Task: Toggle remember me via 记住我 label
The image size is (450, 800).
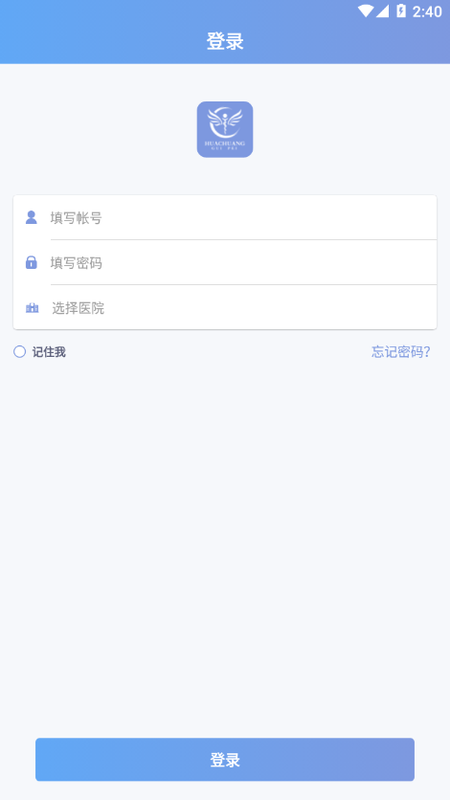Action: [49, 352]
